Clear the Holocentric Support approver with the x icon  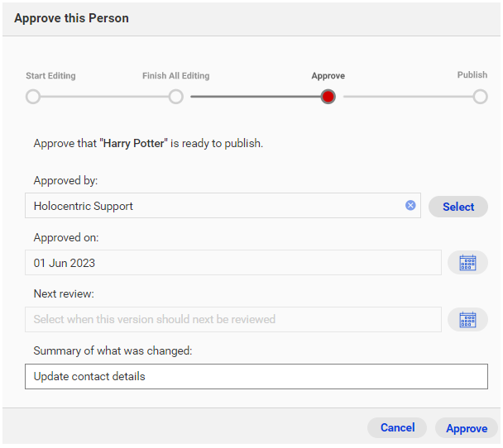tap(410, 205)
